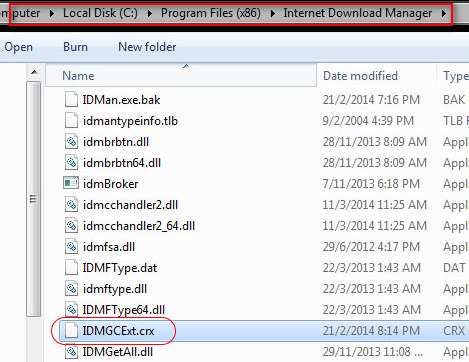Select the file named IDMFType.dat

point(120,268)
